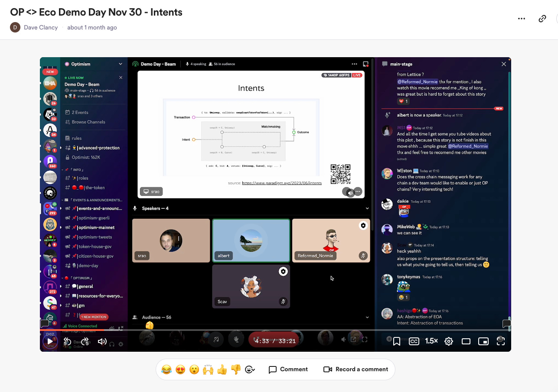React with the thumbs down emoji
The image size is (558, 392).
236,369
